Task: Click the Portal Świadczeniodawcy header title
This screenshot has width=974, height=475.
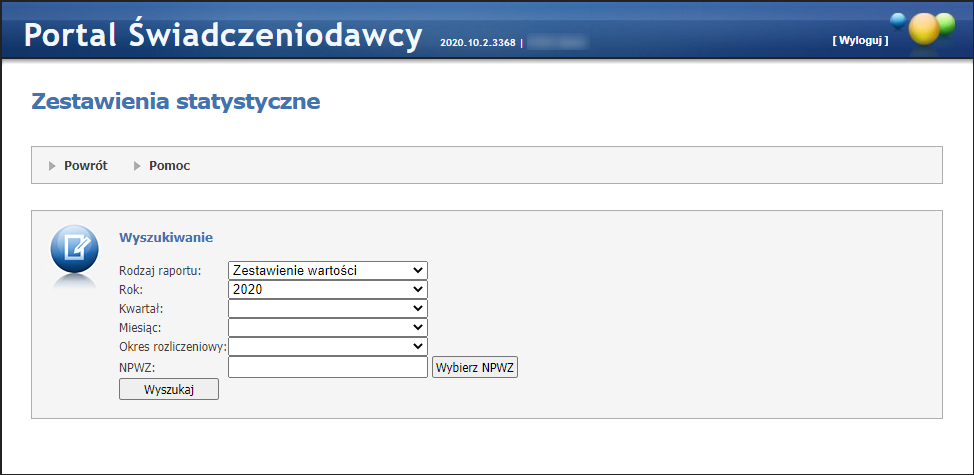Action: click(223, 35)
